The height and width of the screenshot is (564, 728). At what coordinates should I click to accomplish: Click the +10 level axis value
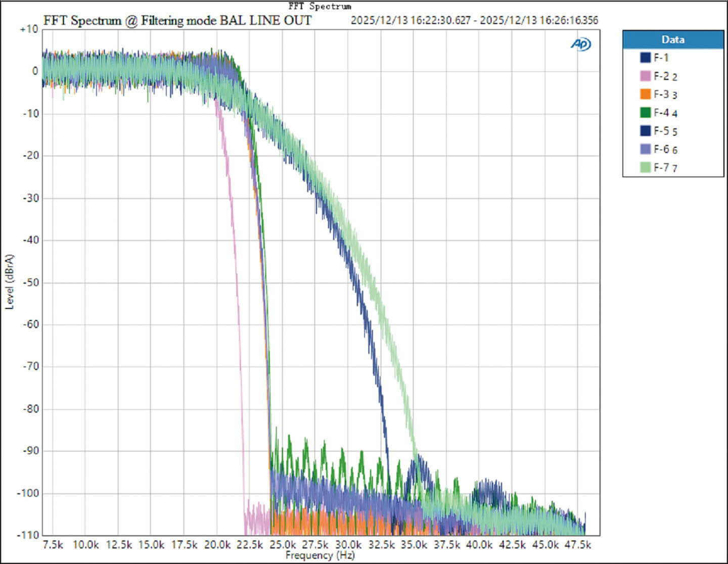click(x=29, y=29)
